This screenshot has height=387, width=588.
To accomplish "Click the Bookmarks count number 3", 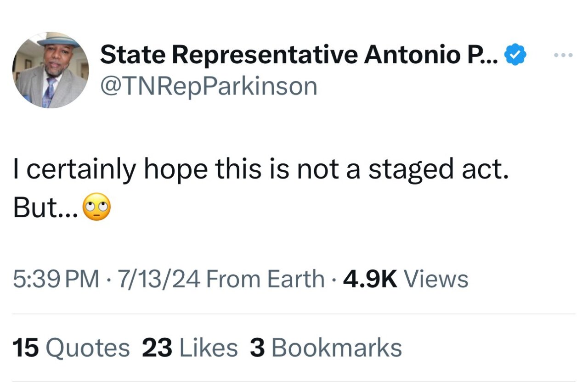I will point(258,348).
